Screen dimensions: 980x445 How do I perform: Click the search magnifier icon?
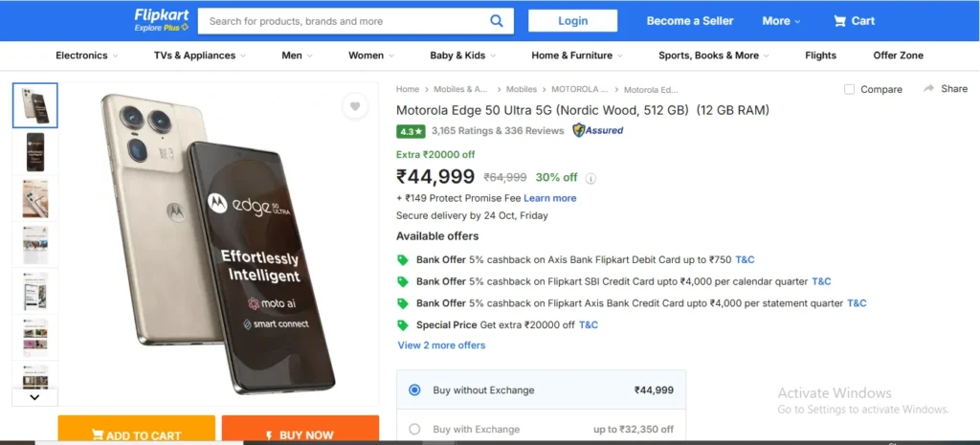pos(497,21)
